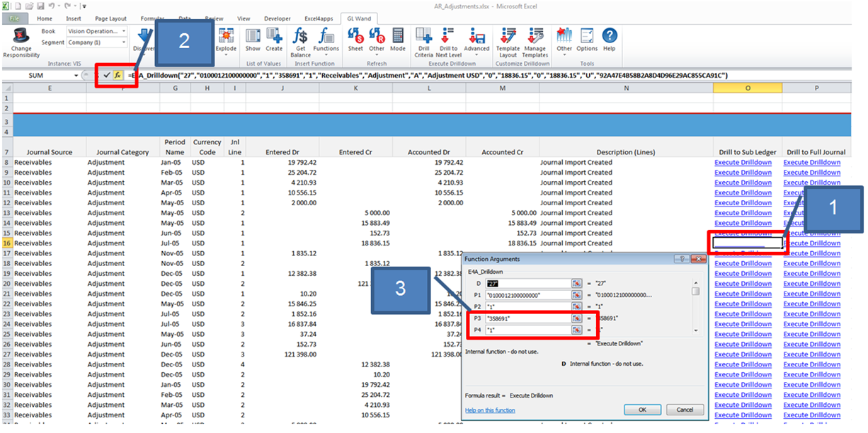Click the GL Wand Help question mark icon
This screenshot has width=868, height=433.
tap(609, 35)
